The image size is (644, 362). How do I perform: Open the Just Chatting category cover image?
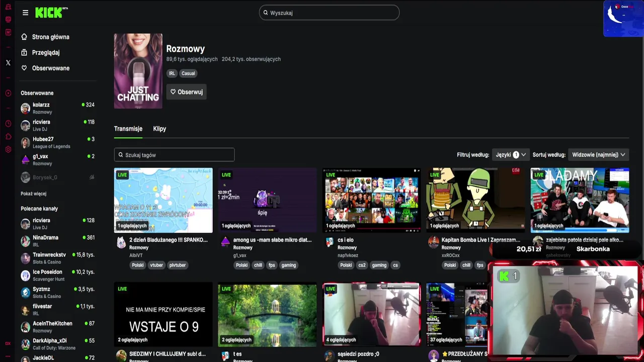(x=138, y=71)
